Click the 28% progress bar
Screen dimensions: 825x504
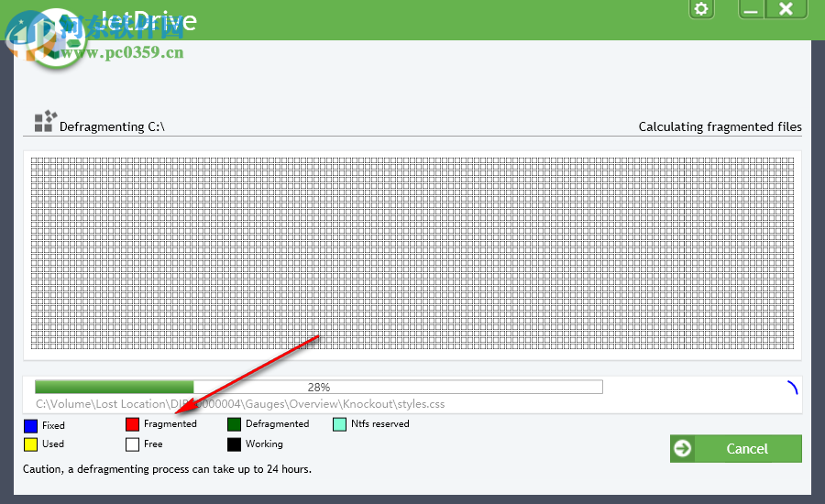pos(318,388)
